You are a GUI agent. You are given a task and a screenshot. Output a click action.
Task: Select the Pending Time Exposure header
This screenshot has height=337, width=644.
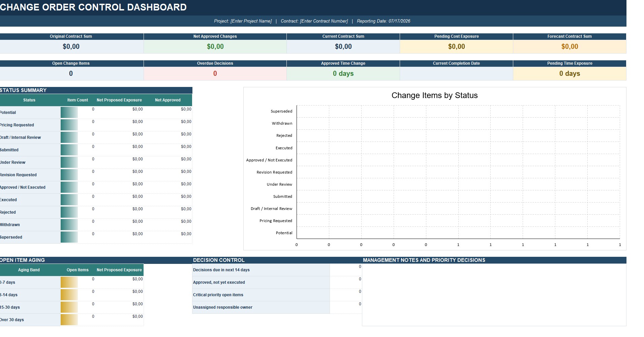(570, 63)
